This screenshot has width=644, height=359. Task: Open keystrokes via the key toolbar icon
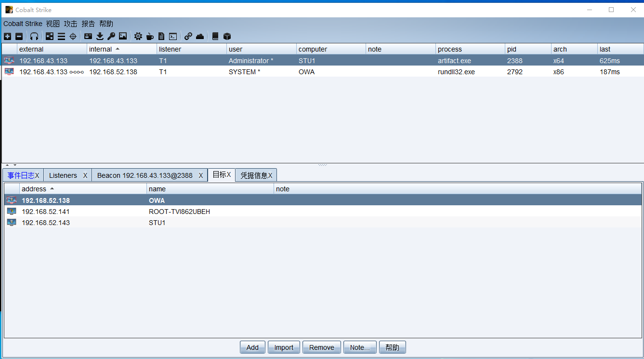tap(111, 36)
